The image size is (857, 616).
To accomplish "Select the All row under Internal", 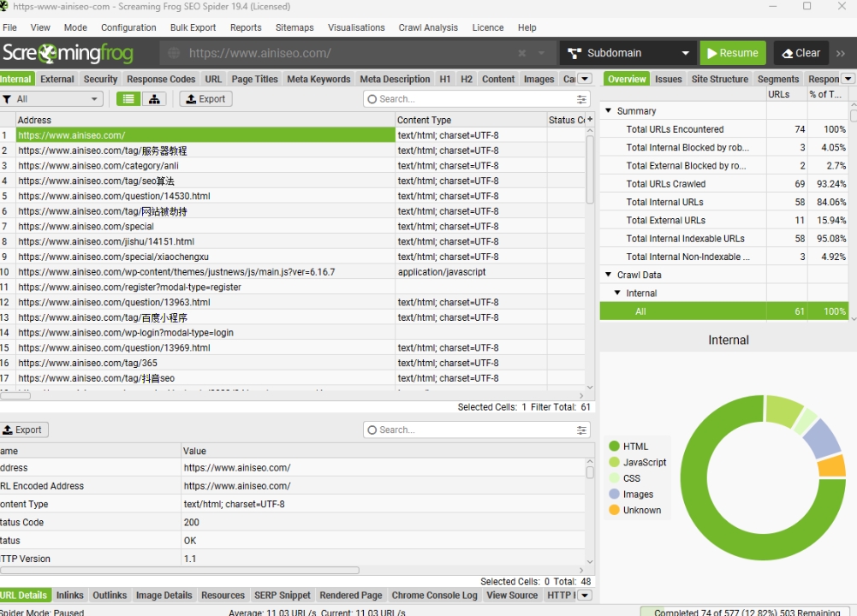I will 724,311.
